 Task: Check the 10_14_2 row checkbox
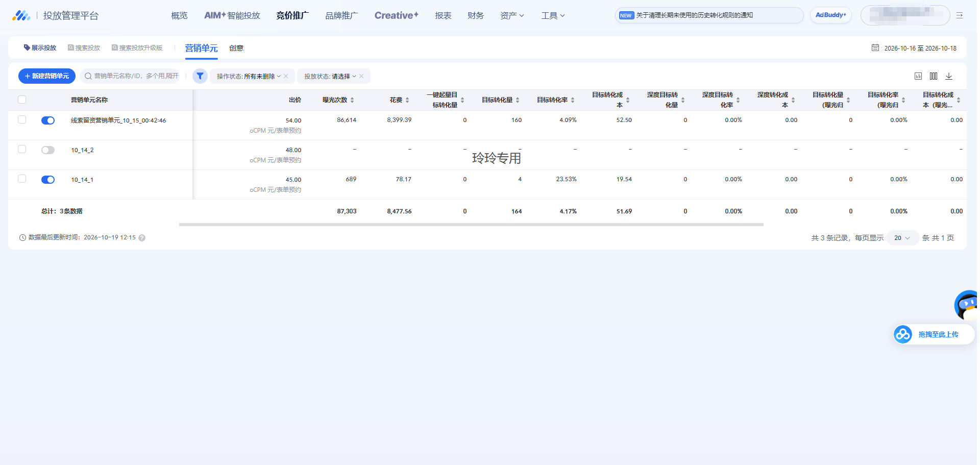(x=22, y=149)
